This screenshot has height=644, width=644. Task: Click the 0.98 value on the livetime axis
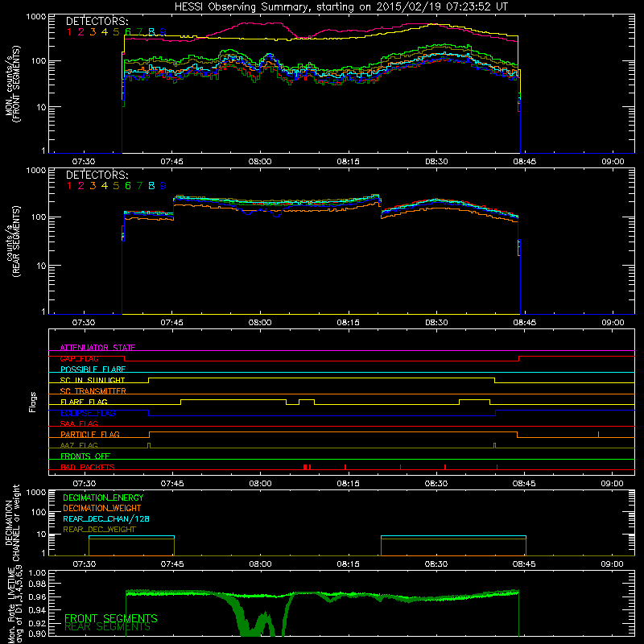pos(37,584)
